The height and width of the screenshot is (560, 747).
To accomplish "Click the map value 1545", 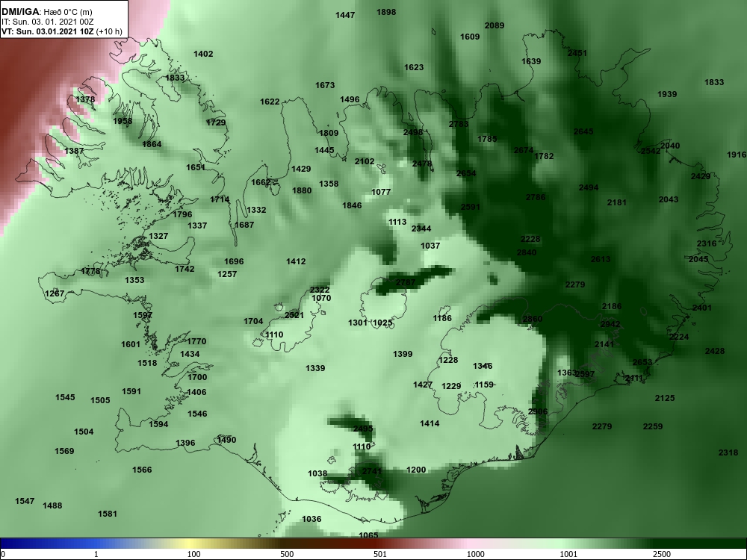I will (x=65, y=398).
